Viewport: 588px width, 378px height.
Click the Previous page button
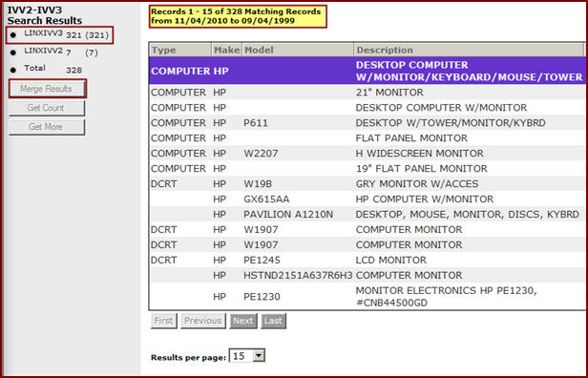pyautogui.click(x=203, y=321)
